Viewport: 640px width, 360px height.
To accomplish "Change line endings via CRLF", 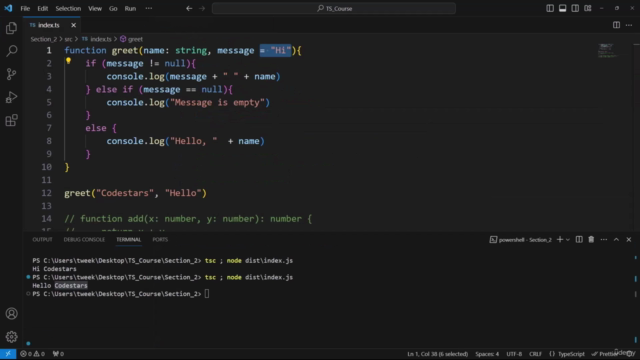I will 535,354.
